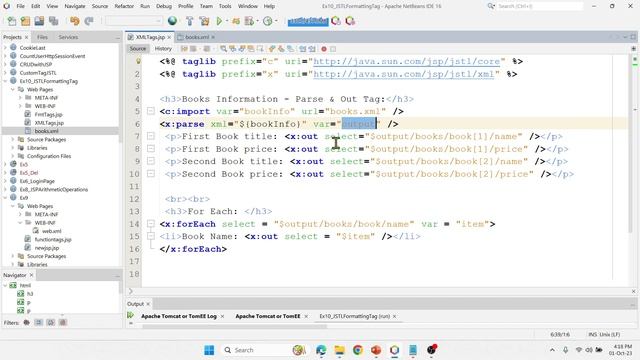Image resolution: width=640 pixels, height=360 pixels.
Task: Switch to the books.xml editor tab
Action: tap(196, 37)
